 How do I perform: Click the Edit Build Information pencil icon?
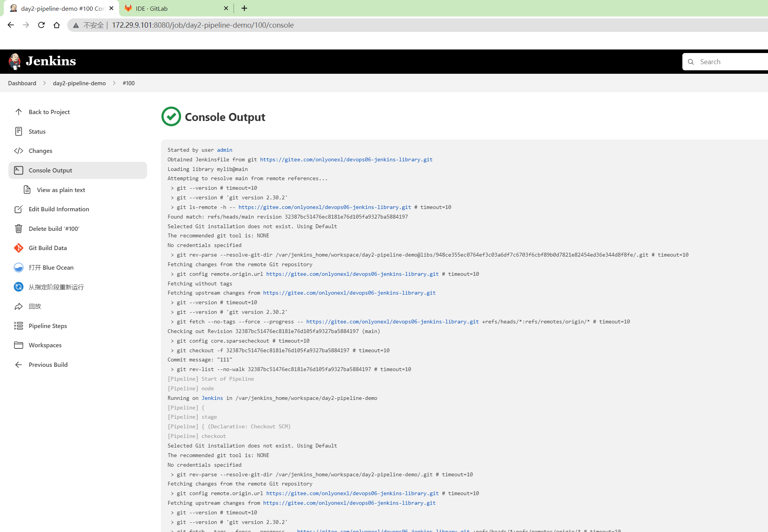[18, 209]
